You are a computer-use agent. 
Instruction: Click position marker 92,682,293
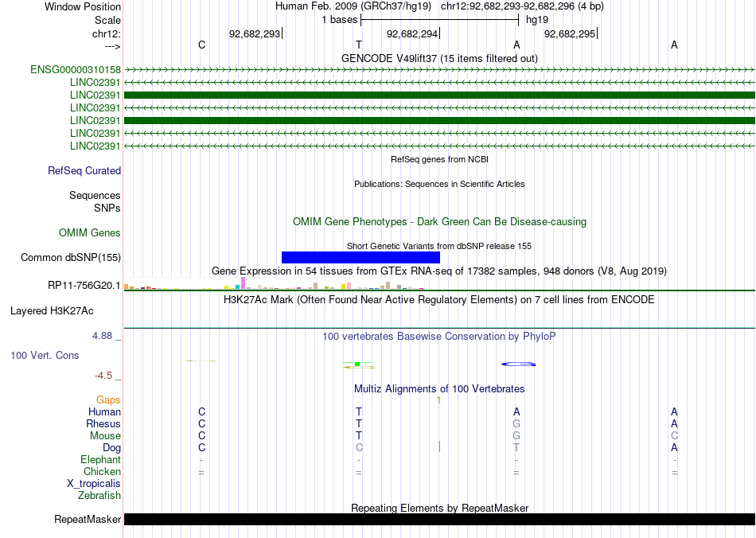point(255,33)
